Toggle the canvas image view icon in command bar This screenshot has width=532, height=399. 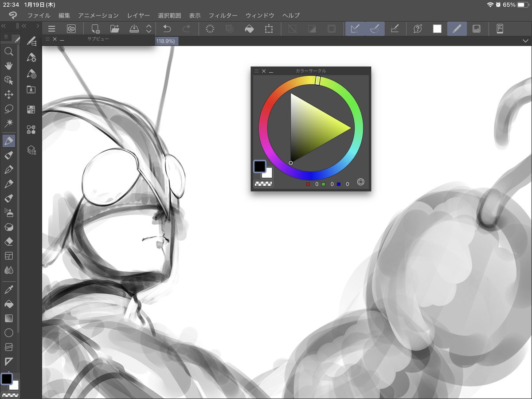pyautogui.click(x=477, y=29)
